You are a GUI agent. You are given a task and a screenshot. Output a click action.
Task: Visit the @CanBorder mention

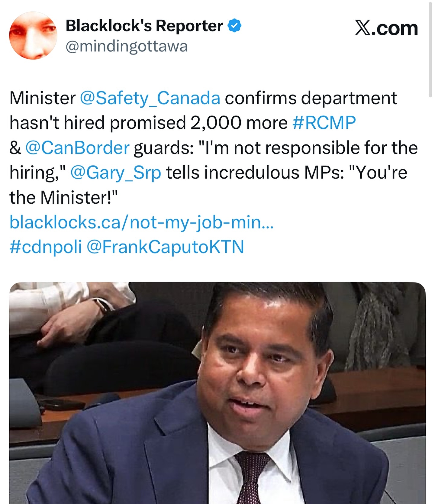click(78, 148)
